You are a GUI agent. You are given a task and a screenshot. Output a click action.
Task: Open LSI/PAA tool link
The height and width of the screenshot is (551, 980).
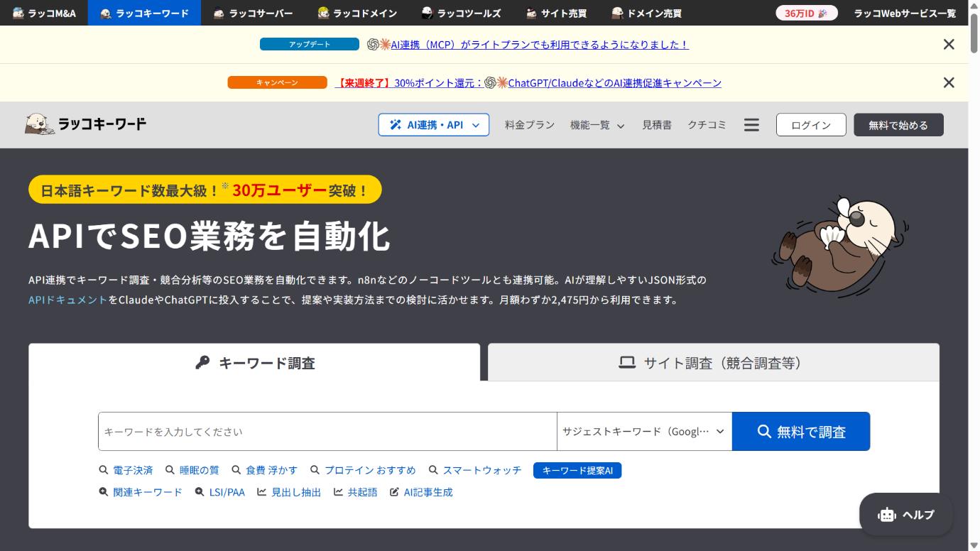point(219,492)
